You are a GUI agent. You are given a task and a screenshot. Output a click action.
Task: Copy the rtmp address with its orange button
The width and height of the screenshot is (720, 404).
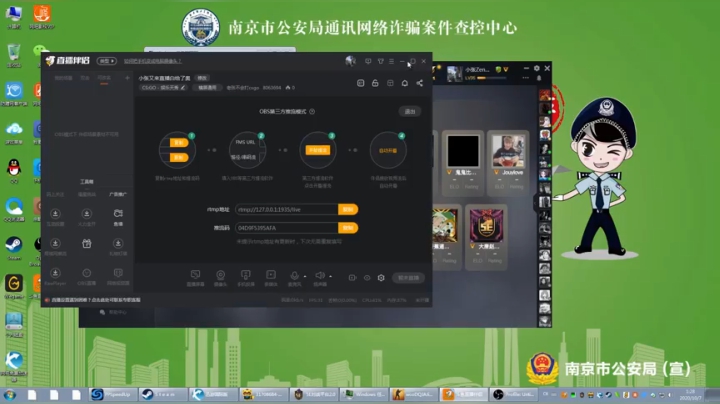coord(348,209)
